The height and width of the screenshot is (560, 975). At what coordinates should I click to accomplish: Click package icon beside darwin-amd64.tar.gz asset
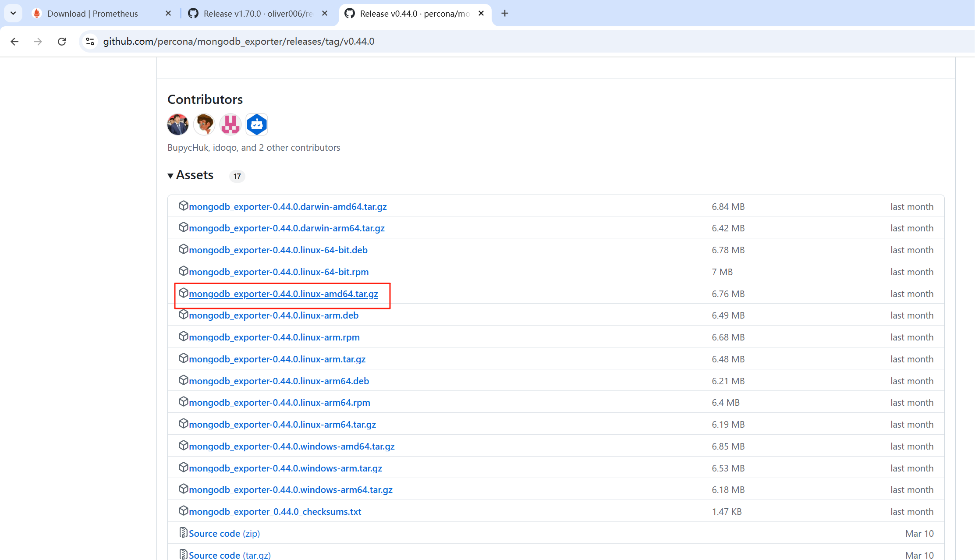pos(183,206)
